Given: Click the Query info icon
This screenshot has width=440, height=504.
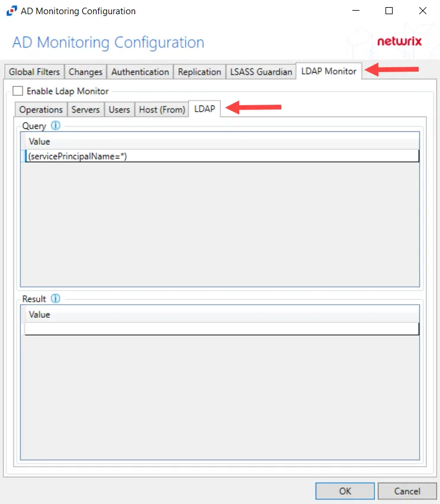Looking at the screenshot, I should point(56,125).
